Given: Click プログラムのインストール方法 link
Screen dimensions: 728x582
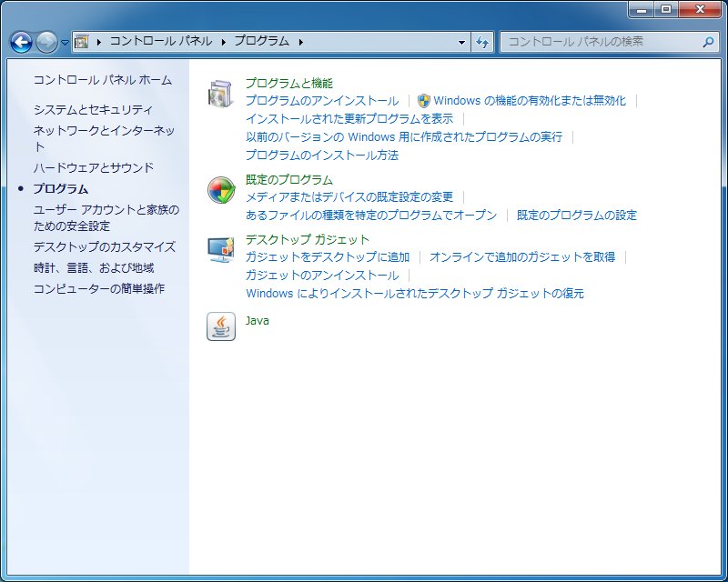Looking at the screenshot, I should (x=322, y=155).
